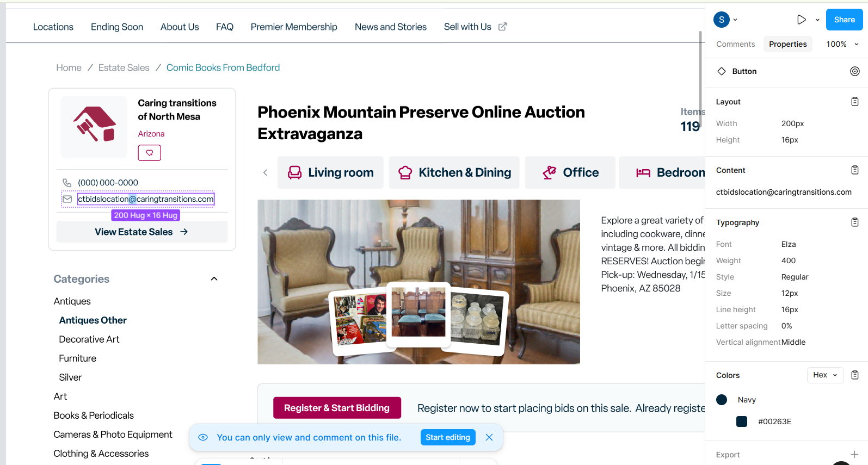Copy Colors with clipboard icon
The height and width of the screenshot is (465, 868).
coord(855,375)
